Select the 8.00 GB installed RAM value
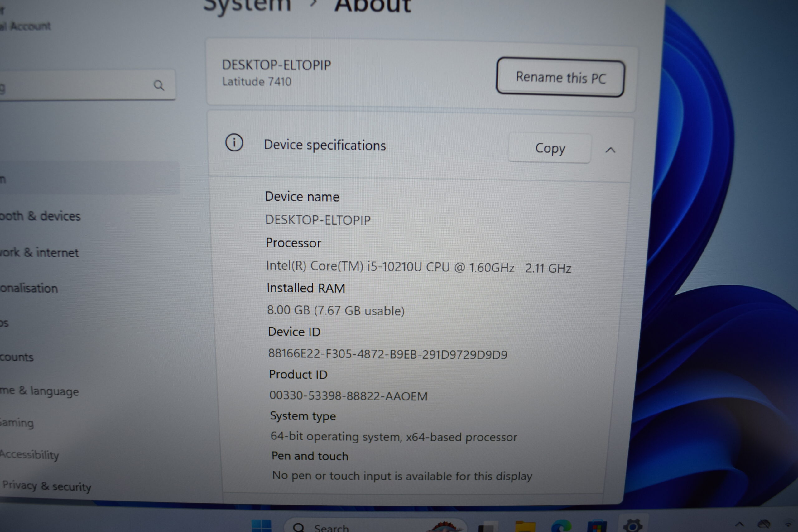798x532 pixels. click(335, 310)
